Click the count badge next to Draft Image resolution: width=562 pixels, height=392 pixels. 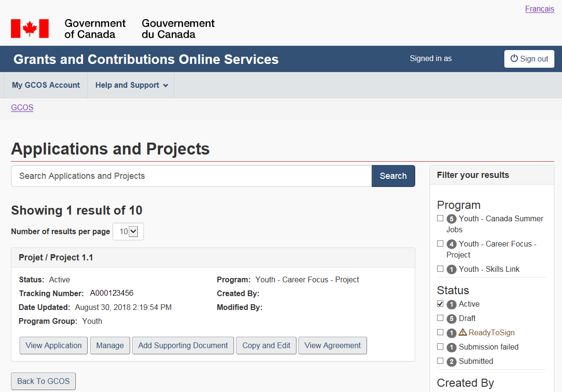(x=451, y=319)
